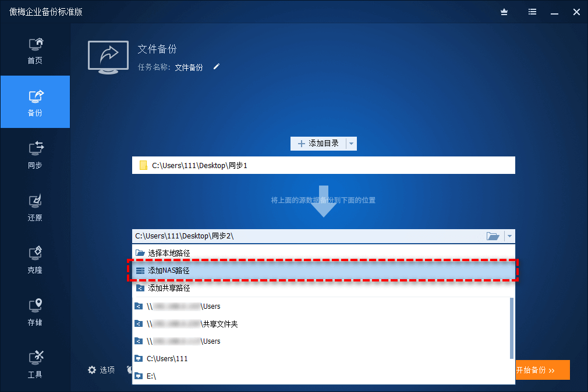Open the 还原 restore section

tap(36, 207)
